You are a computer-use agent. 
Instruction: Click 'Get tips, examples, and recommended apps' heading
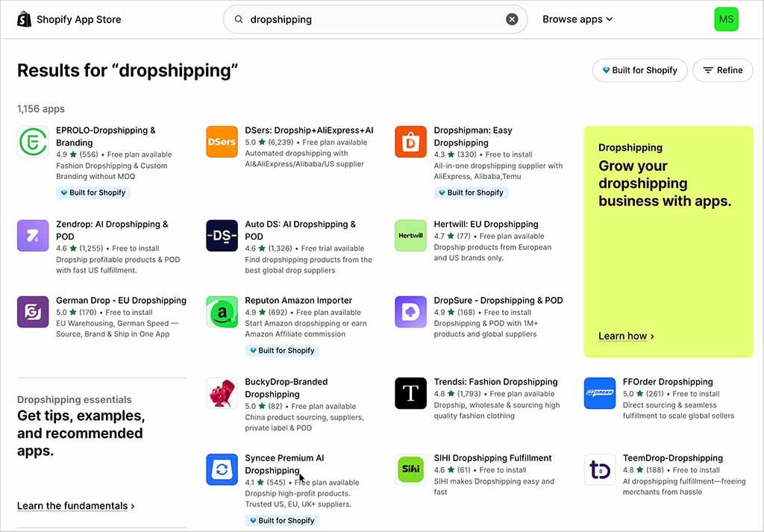pyautogui.click(x=81, y=433)
